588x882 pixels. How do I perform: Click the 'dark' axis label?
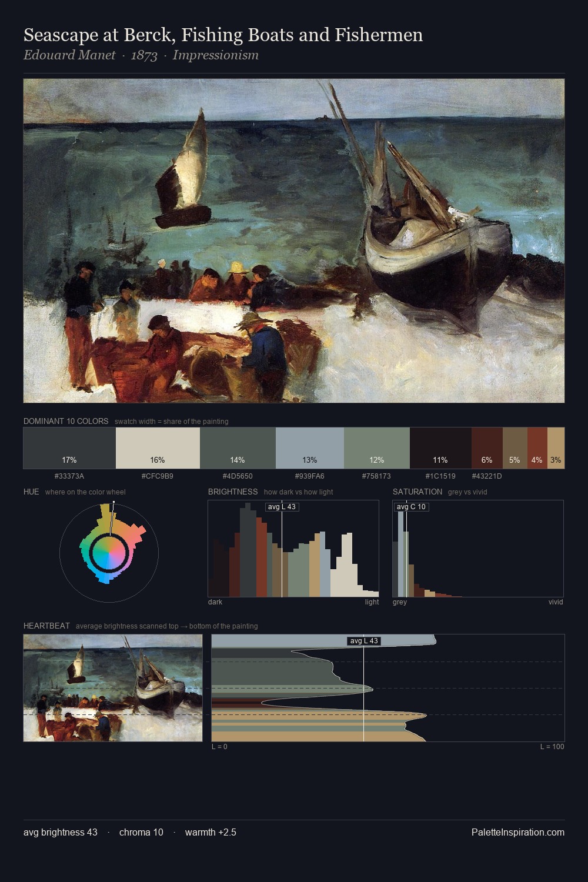coord(215,602)
